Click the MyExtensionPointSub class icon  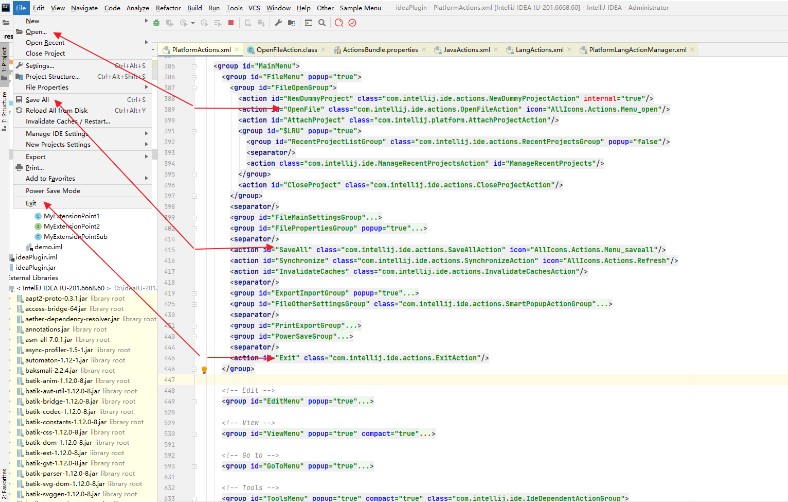coord(38,236)
